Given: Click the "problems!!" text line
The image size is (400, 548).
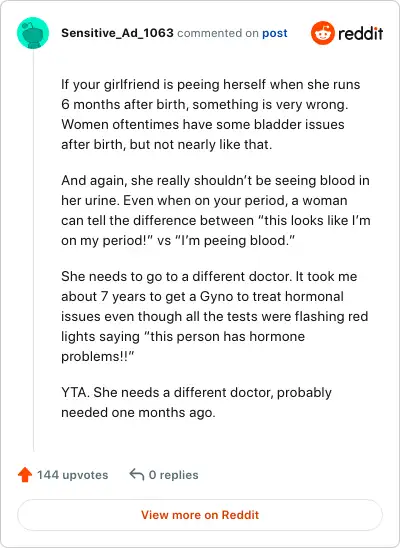Looking at the screenshot, I should tap(97, 356).
